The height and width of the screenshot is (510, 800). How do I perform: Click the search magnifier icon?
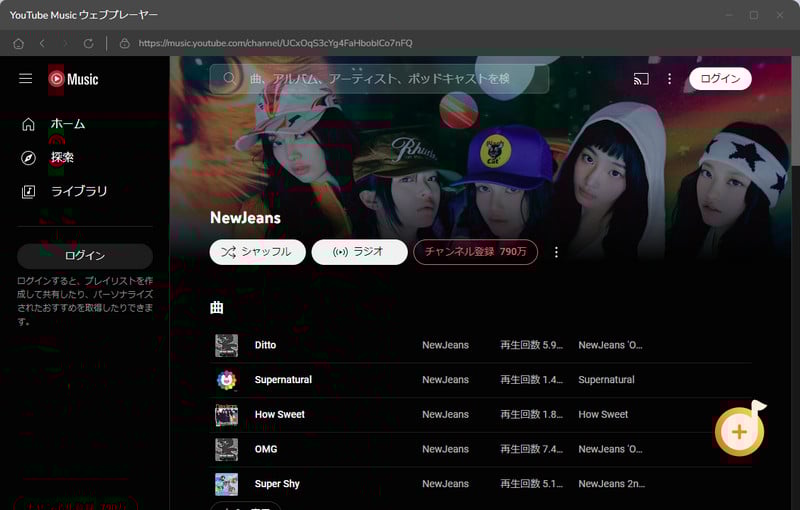pyautogui.click(x=230, y=79)
